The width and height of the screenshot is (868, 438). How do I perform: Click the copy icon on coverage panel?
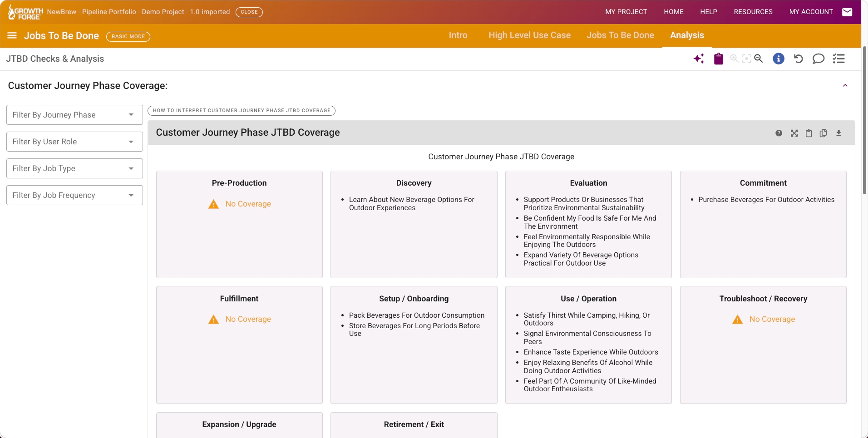tap(823, 133)
